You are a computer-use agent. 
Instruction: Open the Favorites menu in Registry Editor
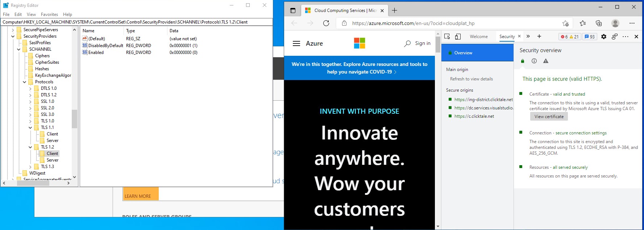(x=49, y=14)
